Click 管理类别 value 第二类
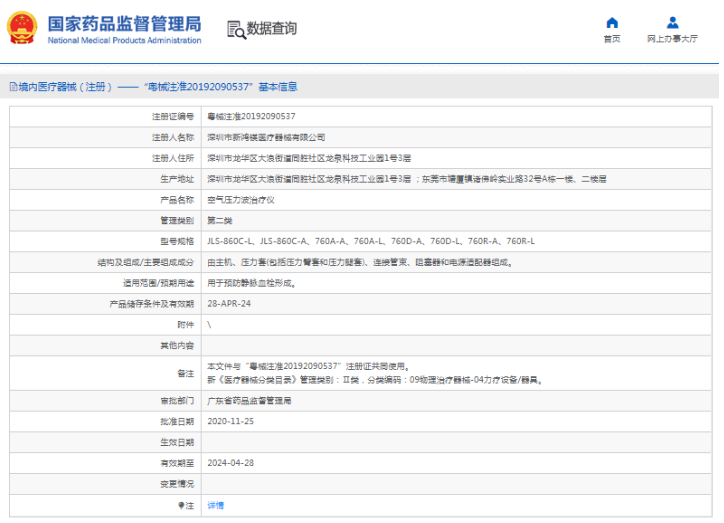 tap(220, 221)
